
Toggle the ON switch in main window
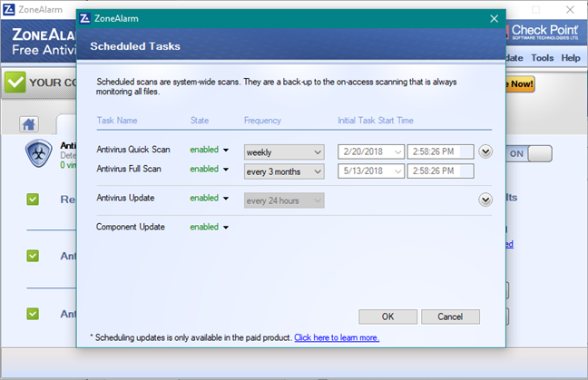(x=529, y=153)
